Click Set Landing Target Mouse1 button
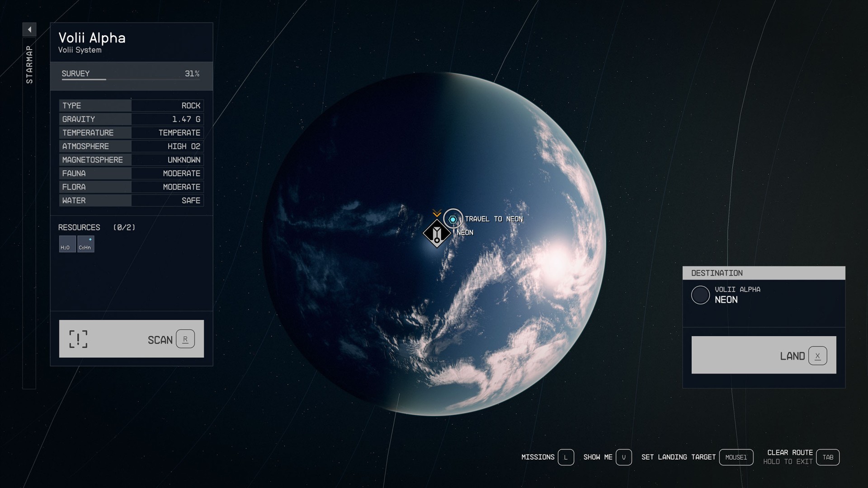The height and width of the screenshot is (488, 868). [736, 457]
